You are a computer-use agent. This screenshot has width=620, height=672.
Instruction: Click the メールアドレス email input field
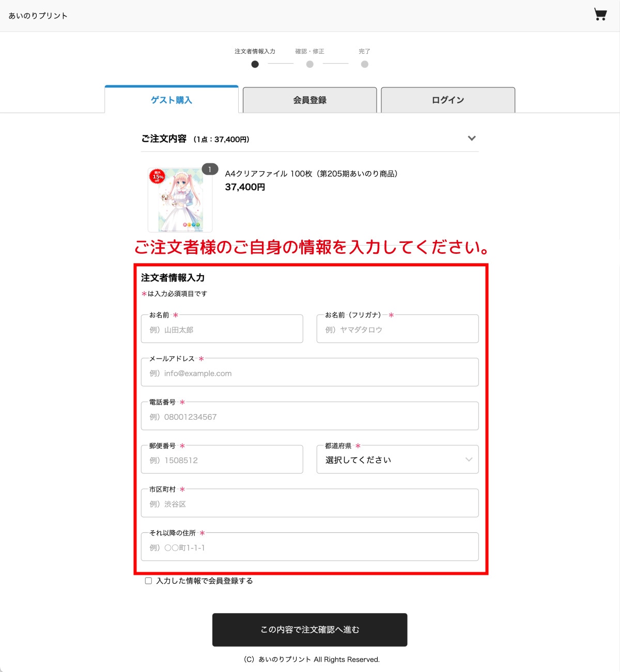click(x=309, y=372)
